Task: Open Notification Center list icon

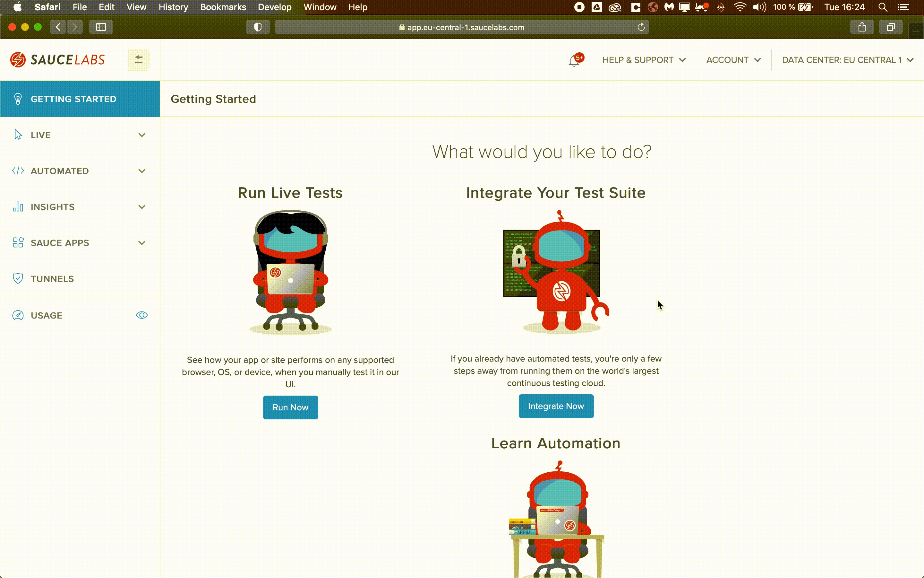Action: pos(903,7)
